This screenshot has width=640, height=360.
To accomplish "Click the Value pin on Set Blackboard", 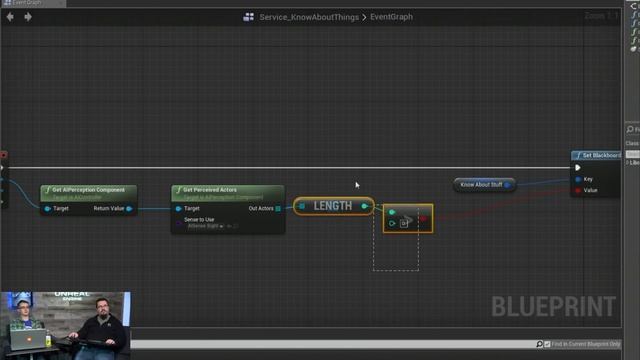I will coord(578,190).
